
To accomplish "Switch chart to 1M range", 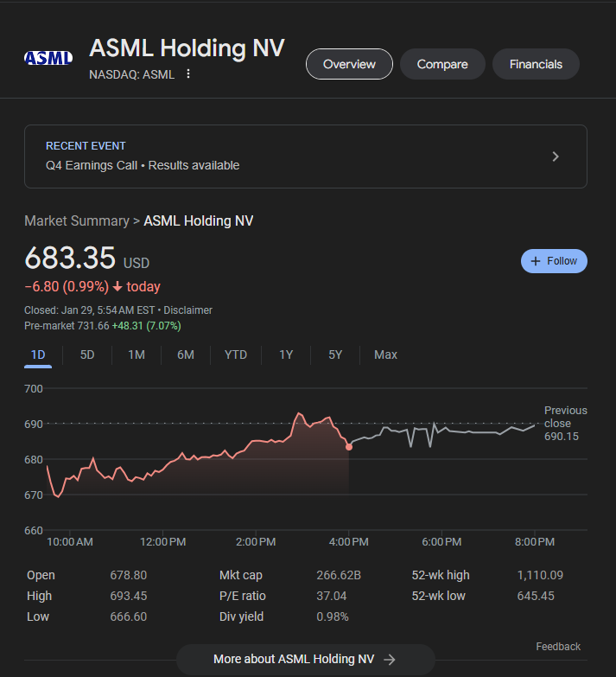I will 137,354.
